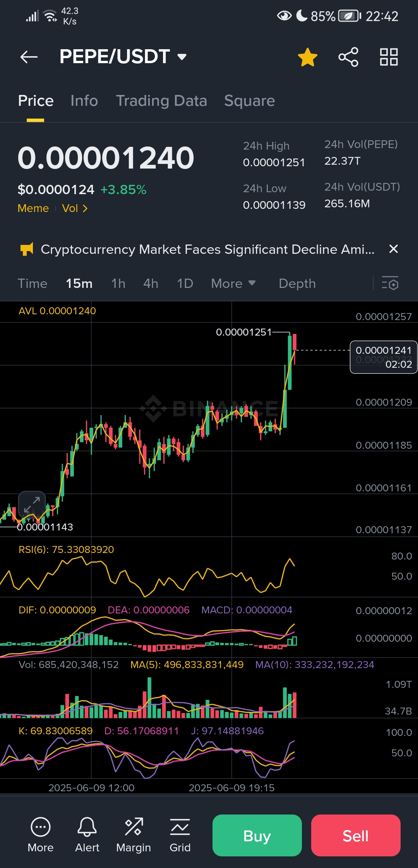Tap the DEA value label
The width and height of the screenshot is (418, 868).
[149, 610]
